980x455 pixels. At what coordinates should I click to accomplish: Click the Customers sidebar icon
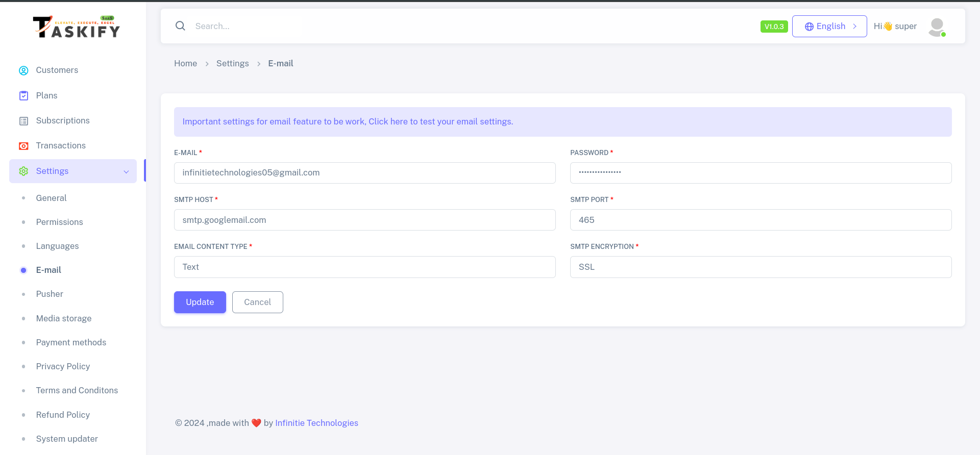point(23,70)
